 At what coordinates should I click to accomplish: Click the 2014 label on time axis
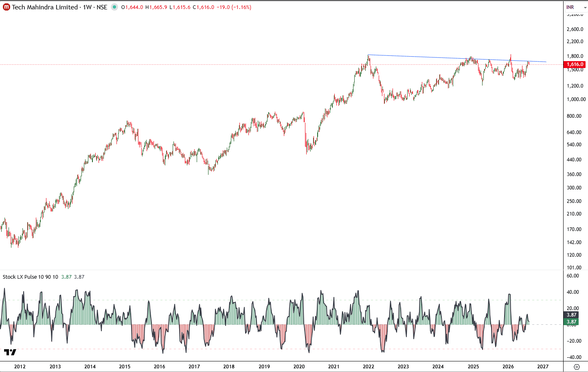point(90,367)
